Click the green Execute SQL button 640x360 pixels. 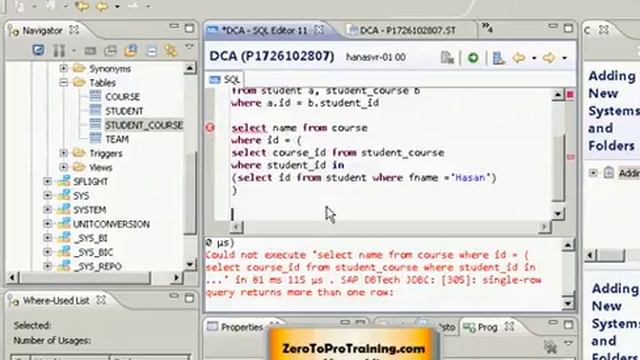[473, 58]
